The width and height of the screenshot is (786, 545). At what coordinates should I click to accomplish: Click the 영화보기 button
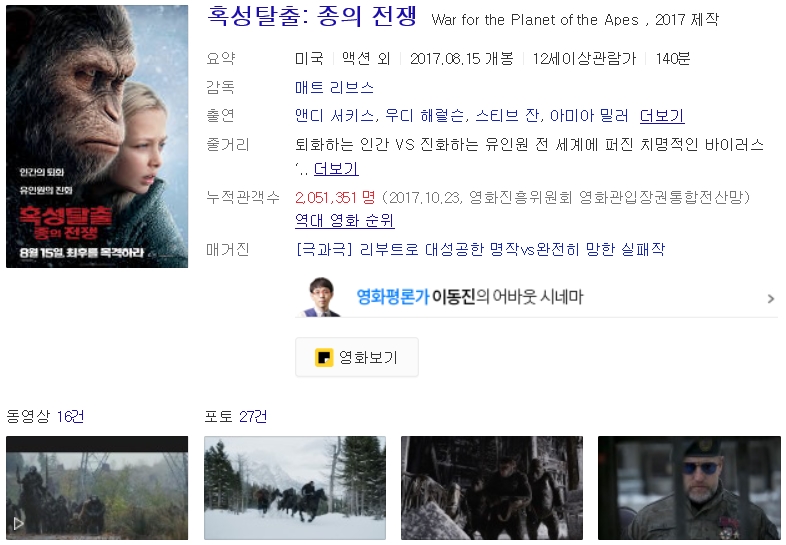tap(356, 357)
